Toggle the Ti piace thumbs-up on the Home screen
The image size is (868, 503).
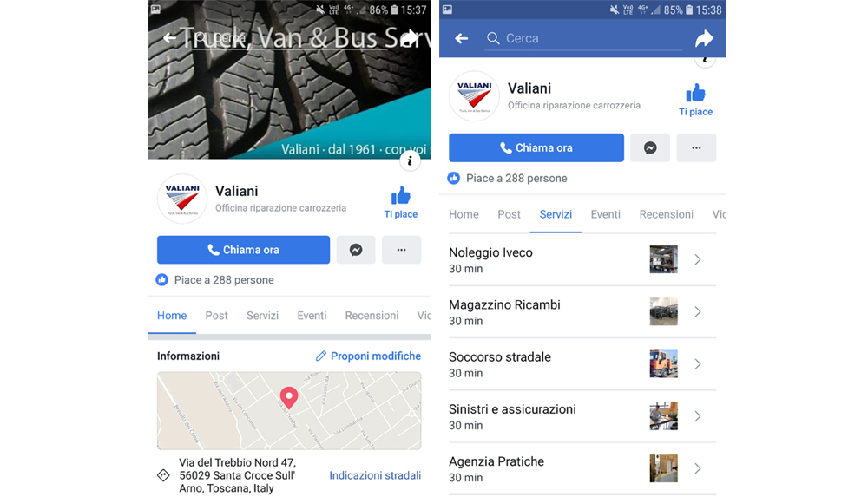401,203
